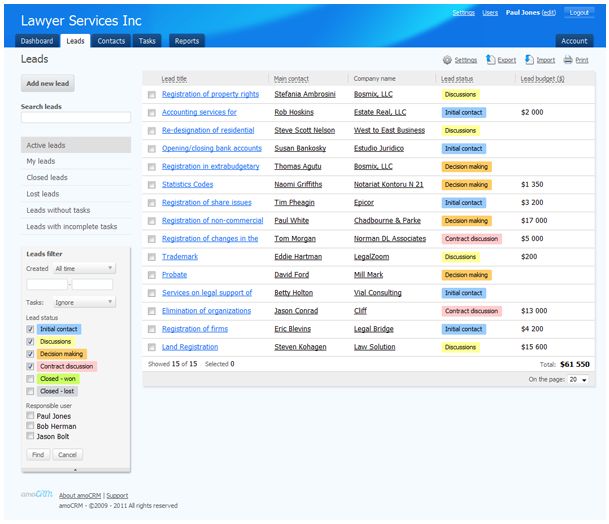Select the Trademark row checkbox
Image resolution: width=609 pixels, height=524 pixels.
152,257
